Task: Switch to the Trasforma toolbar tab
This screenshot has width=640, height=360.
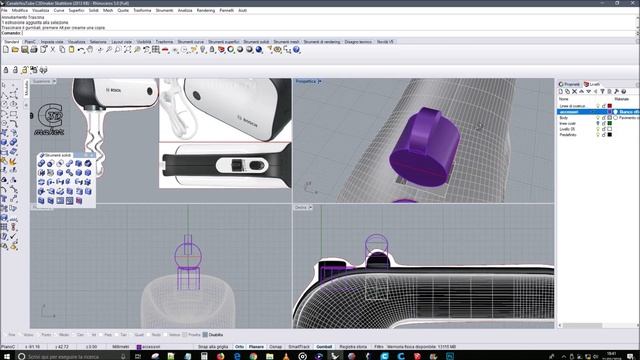Action: click(x=164, y=42)
